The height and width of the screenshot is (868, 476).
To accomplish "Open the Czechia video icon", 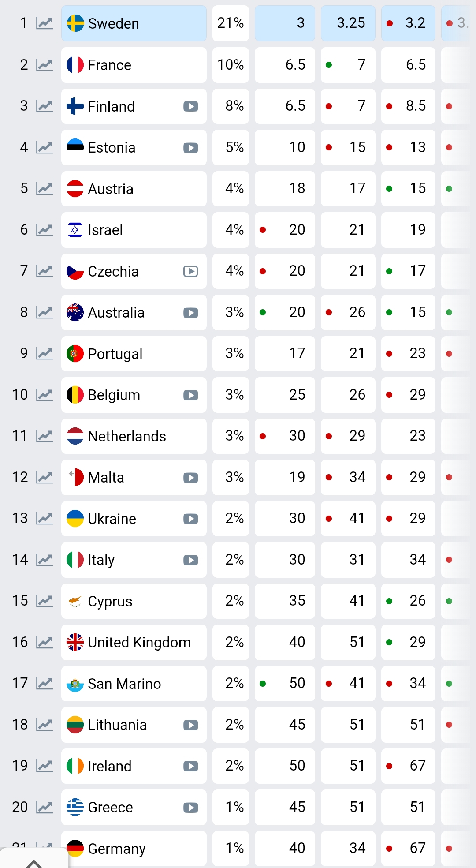I will point(190,271).
